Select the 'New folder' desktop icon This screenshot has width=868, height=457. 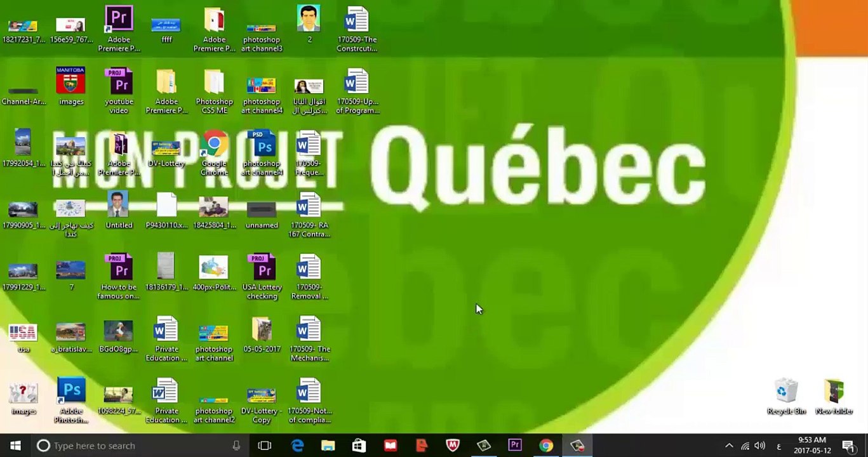[834, 397]
